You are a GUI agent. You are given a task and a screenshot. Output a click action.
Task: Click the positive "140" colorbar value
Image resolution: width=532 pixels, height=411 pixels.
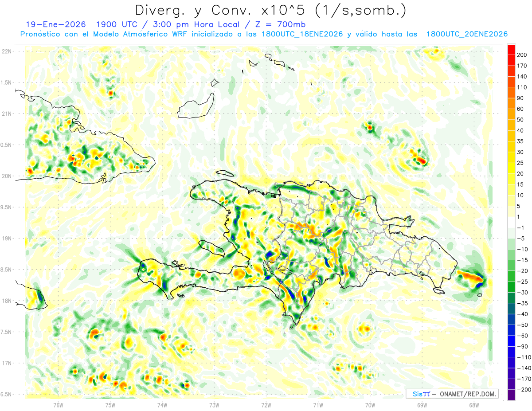click(x=522, y=76)
